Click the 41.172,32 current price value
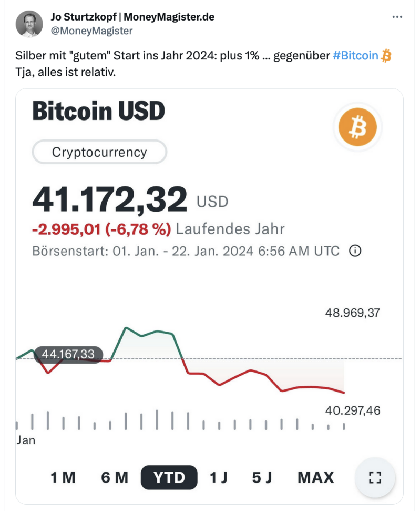The height and width of the screenshot is (511, 420). tap(109, 201)
